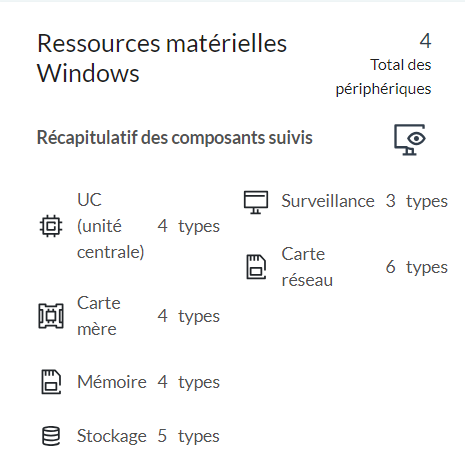Click the monitor-with-eye tracked components icon
This screenshot has height=475, width=465.
410,140
